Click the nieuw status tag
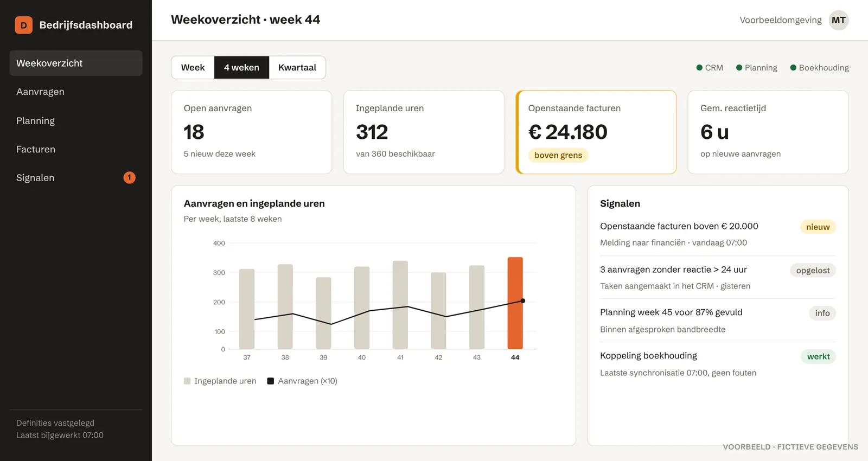This screenshot has height=461, width=868. point(818,227)
